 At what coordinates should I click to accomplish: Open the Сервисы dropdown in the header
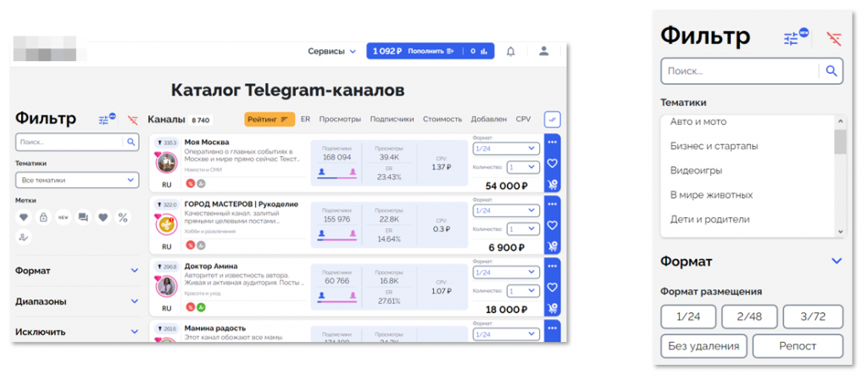coord(332,52)
